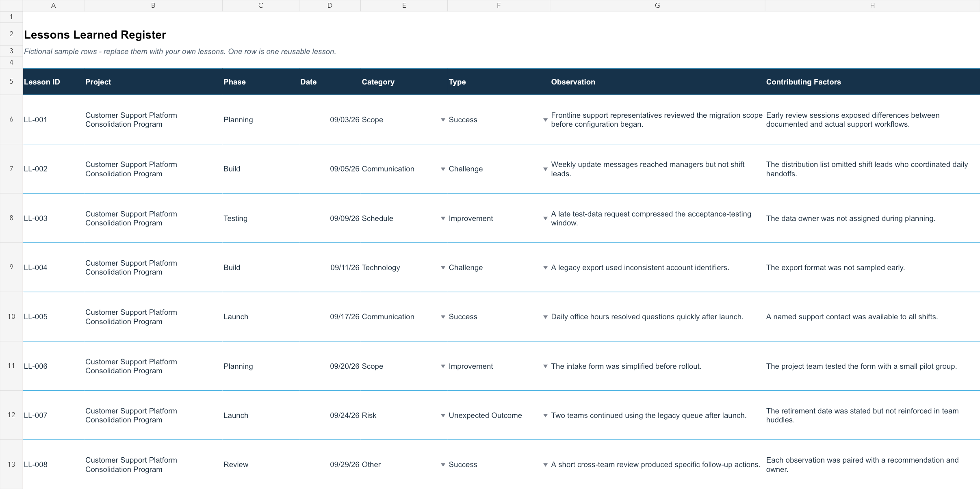This screenshot has width=980, height=489.
Task: Expand the Category dropdown for LL-006 Scope
Action: 443,366
